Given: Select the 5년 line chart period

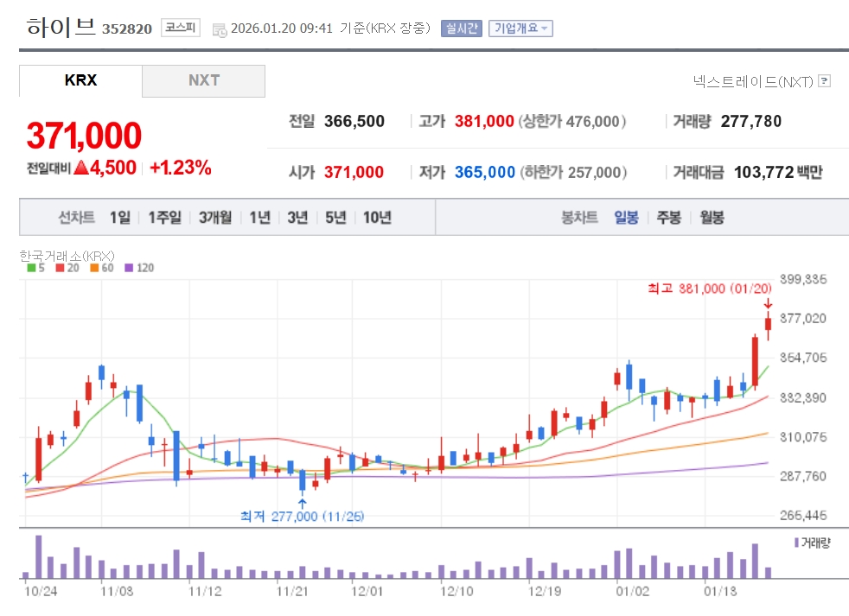Looking at the screenshot, I should point(335,218).
